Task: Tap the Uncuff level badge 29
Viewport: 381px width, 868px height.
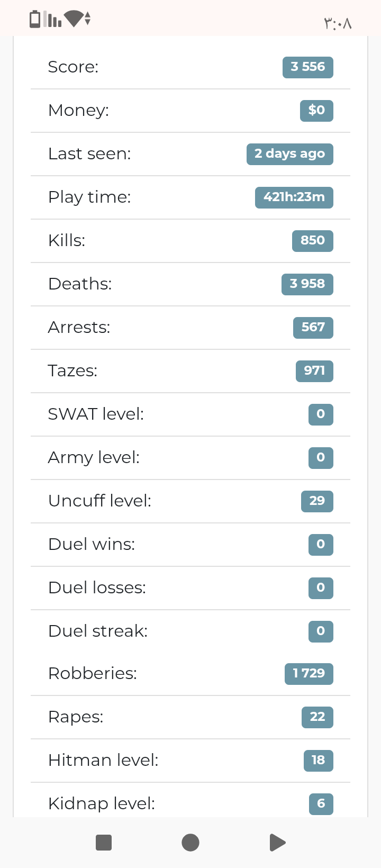Action: 317,501
